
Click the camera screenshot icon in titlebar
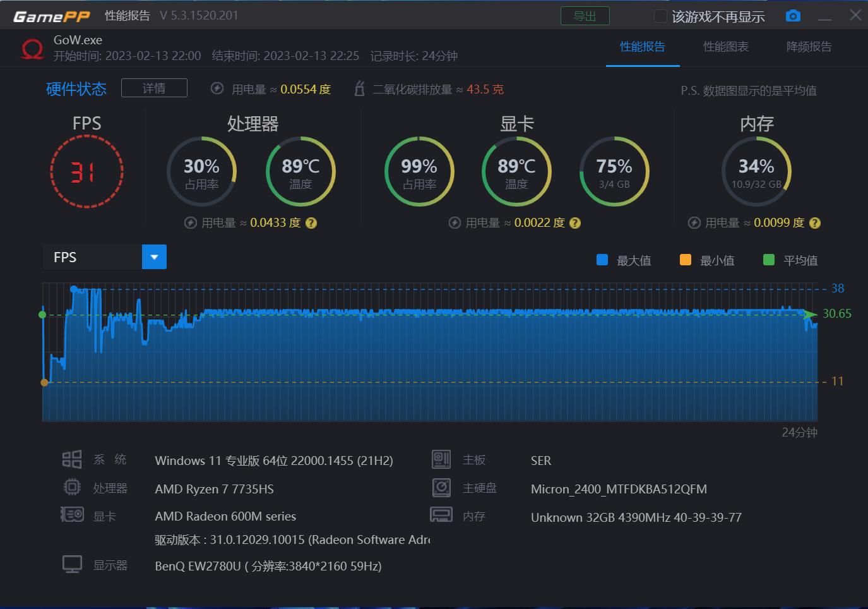pyautogui.click(x=793, y=15)
